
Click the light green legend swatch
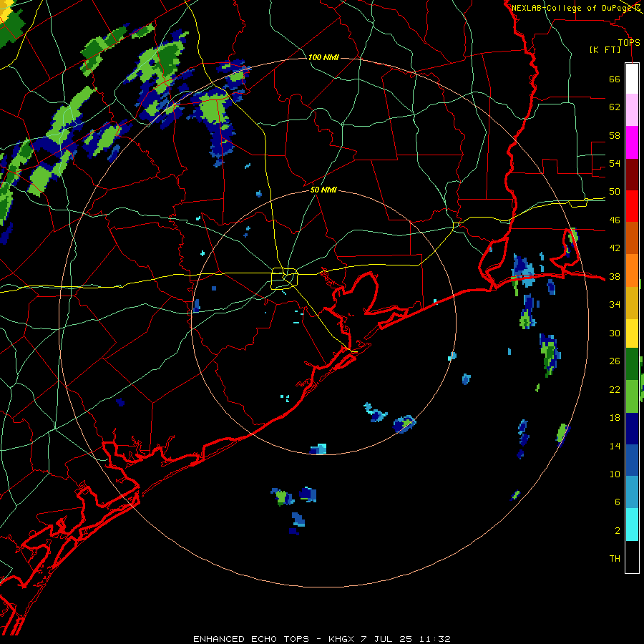pos(632,396)
